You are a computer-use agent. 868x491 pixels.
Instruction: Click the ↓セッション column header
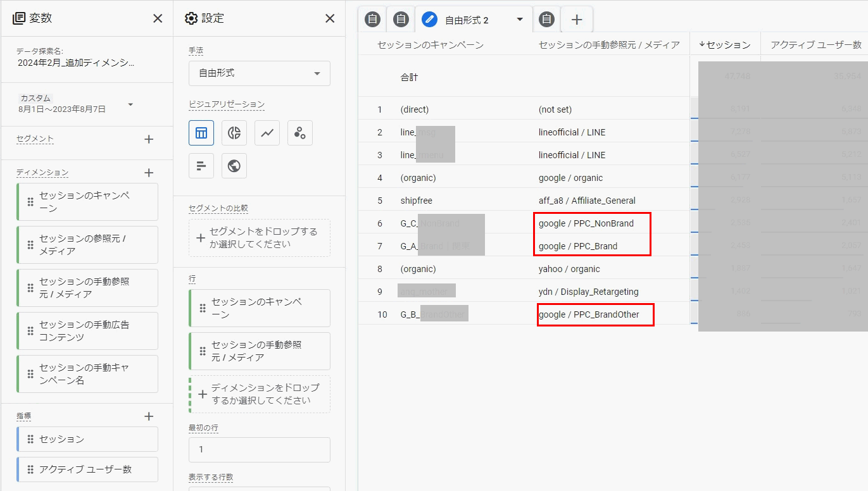tap(725, 45)
